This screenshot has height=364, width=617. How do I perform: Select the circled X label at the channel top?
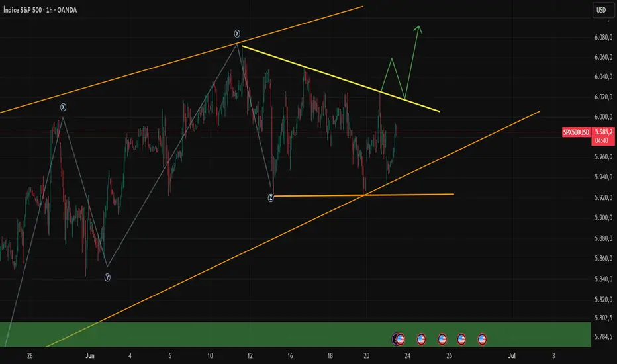237,34
